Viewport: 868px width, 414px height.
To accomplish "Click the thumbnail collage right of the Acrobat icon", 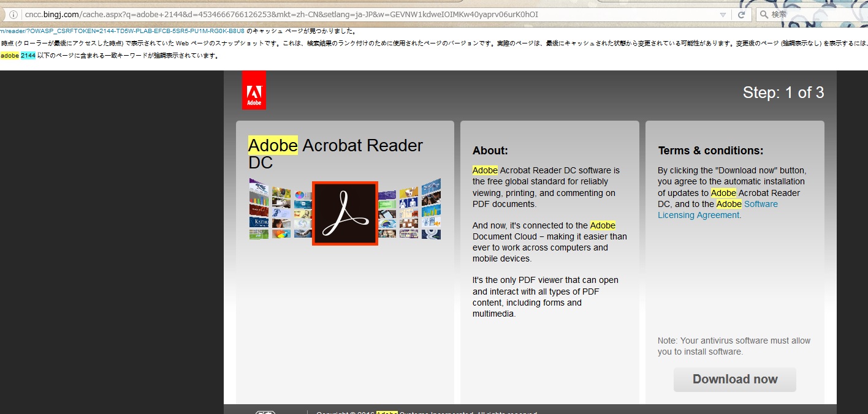I will pos(409,209).
